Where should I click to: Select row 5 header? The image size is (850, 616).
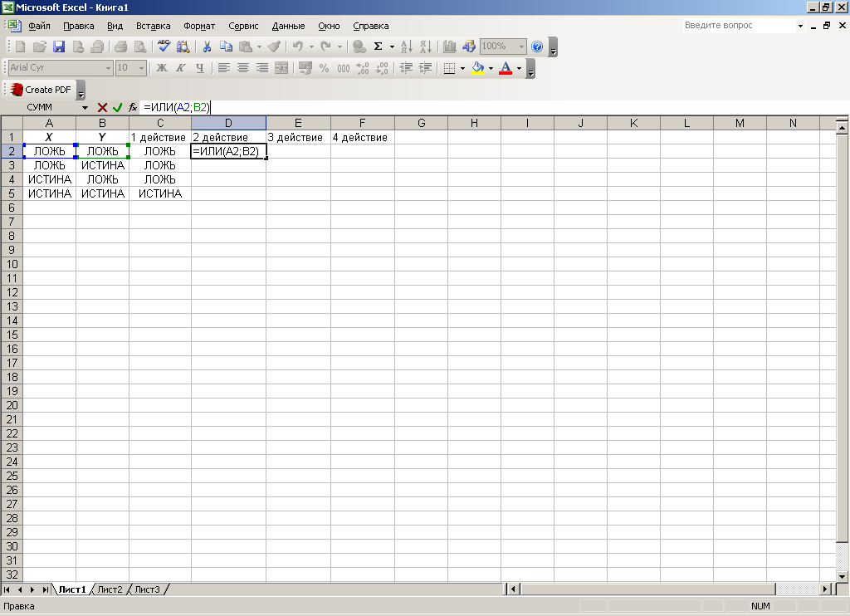pos(12,193)
